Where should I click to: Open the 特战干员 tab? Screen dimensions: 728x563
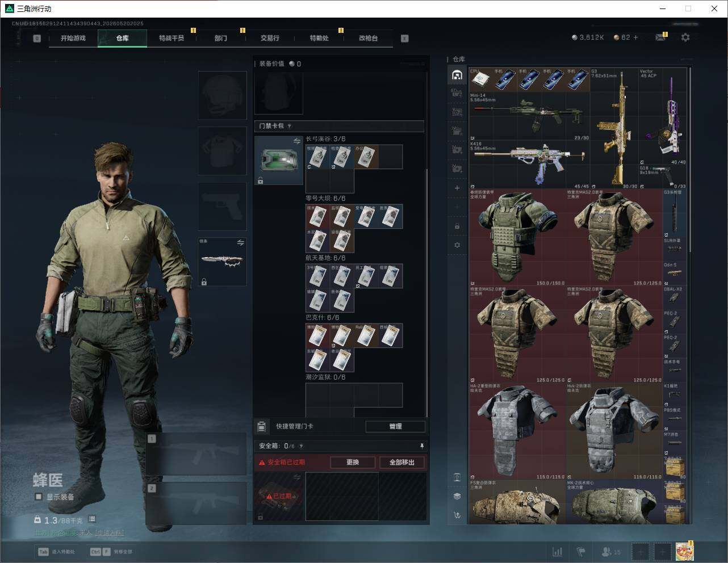pyautogui.click(x=171, y=38)
